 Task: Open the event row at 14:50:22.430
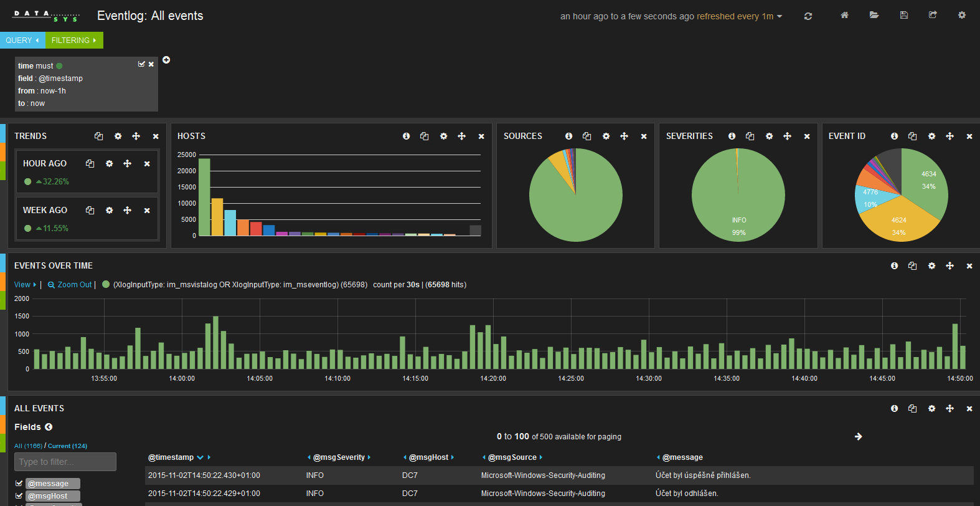click(x=559, y=475)
